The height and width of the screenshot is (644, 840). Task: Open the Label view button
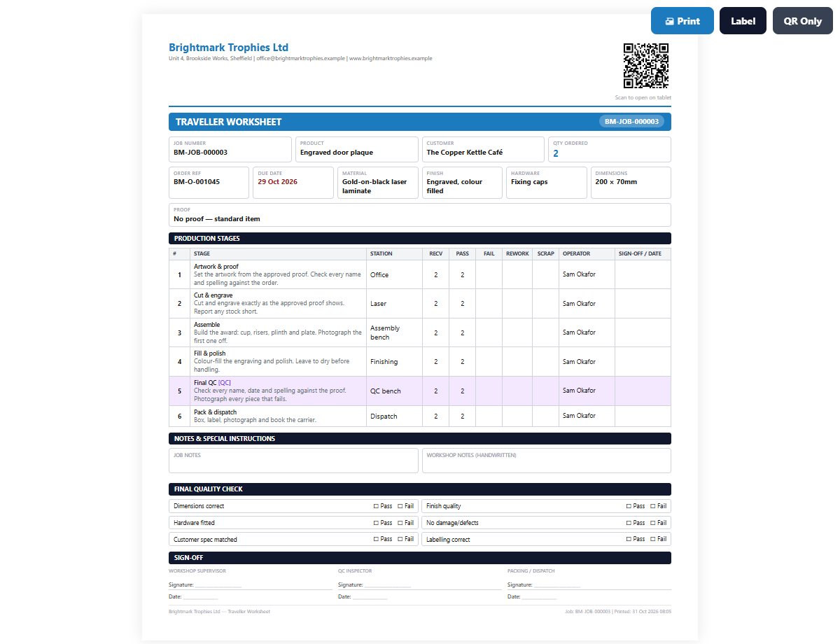click(743, 21)
